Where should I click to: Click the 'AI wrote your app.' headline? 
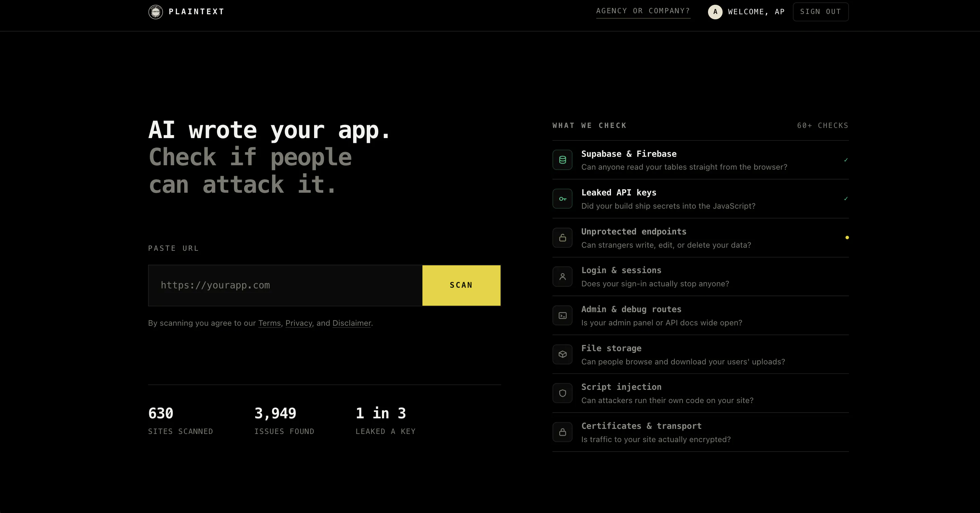pyautogui.click(x=269, y=130)
